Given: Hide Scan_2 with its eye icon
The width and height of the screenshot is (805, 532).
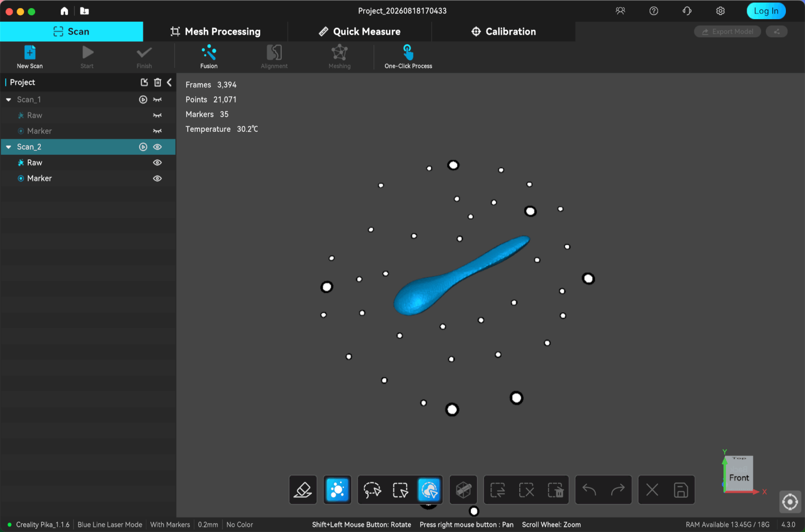Looking at the screenshot, I should pos(157,147).
